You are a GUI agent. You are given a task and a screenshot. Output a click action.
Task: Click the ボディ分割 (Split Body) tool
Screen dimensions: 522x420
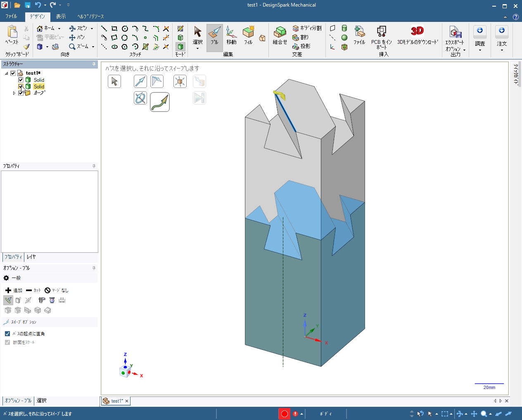(x=307, y=28)
